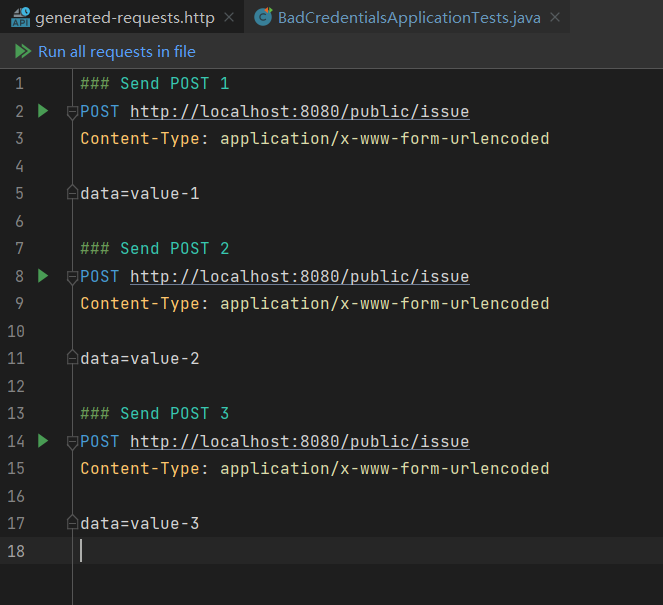The image size is (663, 605).
Task: Click the Java class icon on the tab
Action: click(263, 17)
